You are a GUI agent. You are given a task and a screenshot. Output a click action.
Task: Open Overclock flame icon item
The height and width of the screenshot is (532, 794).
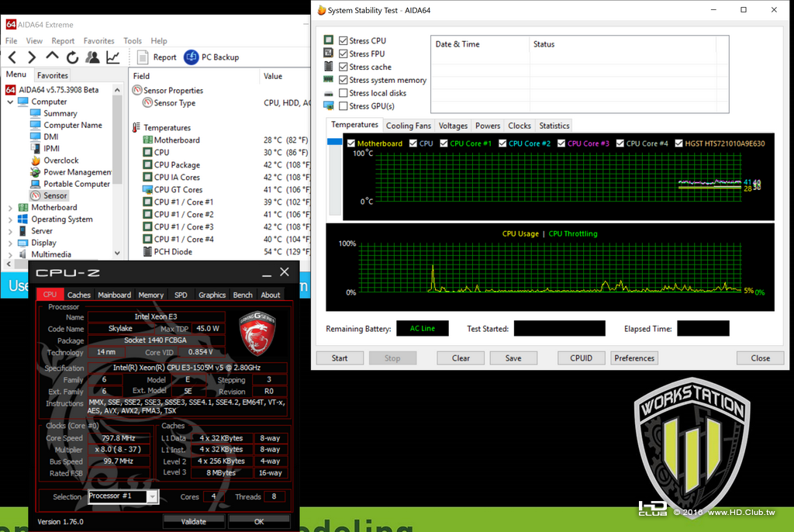[36, 160]
